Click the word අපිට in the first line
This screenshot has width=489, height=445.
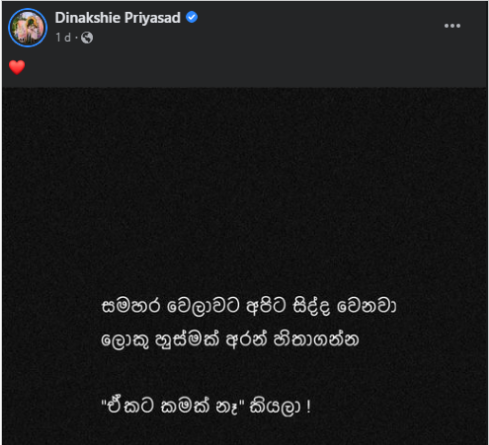click(266, 306)
